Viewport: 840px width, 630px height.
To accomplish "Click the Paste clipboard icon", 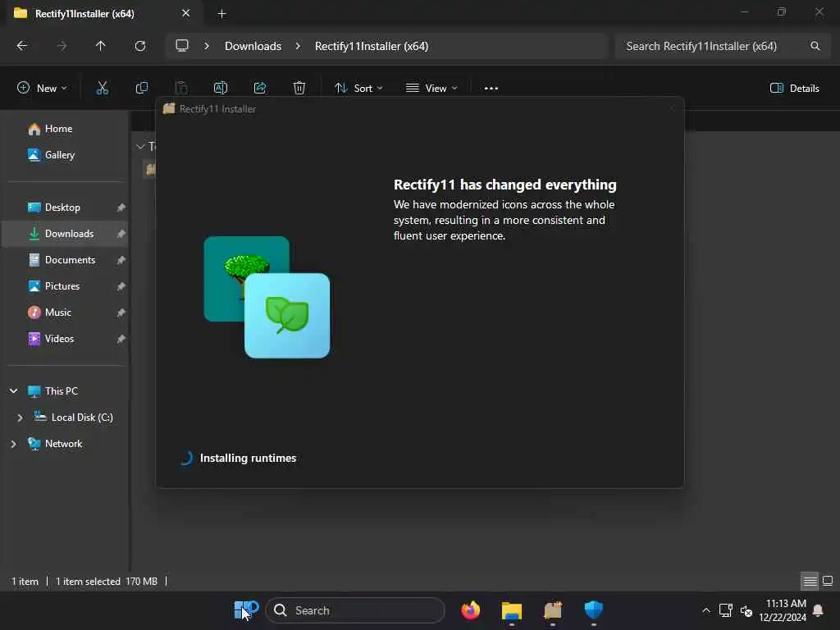I will click(x=181, y=88).
